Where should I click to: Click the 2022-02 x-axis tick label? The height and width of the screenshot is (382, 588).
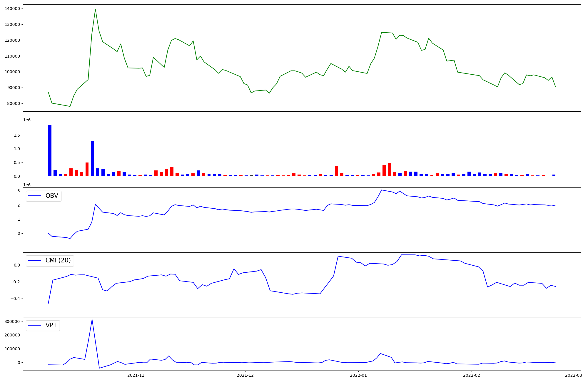coord(472,375)
